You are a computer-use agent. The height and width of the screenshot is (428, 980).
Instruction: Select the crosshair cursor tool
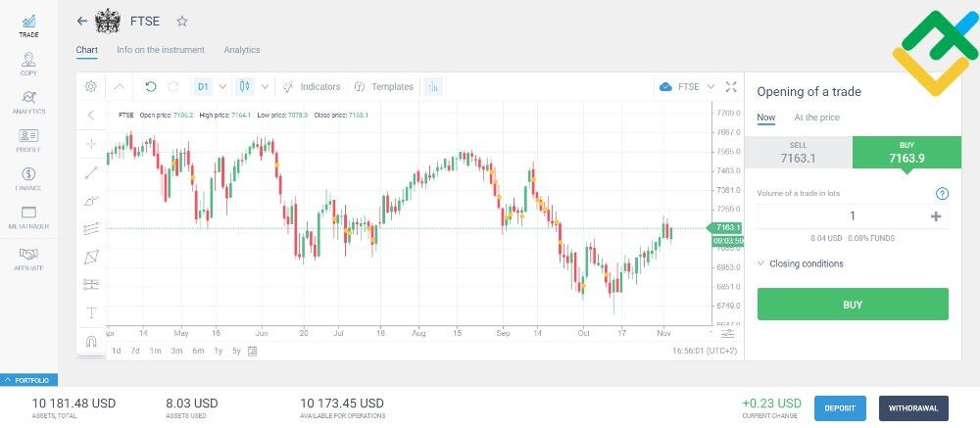click(91, 144)
